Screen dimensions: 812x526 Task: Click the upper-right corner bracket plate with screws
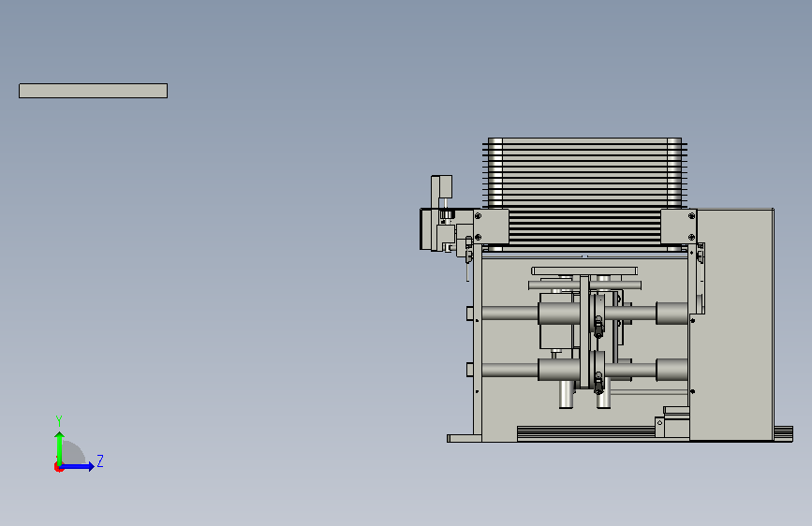tap(679, 226)
